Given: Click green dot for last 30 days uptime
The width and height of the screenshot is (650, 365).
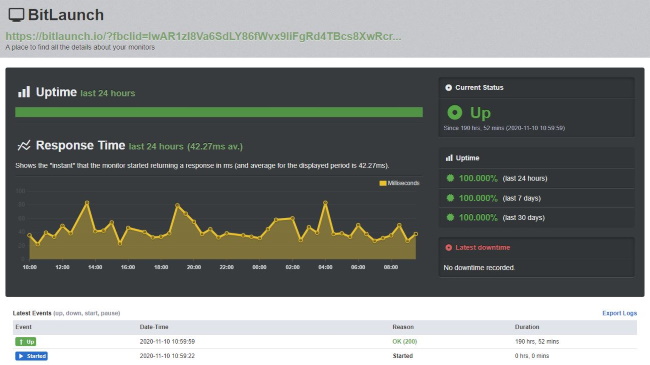Looking at the screenshot, I should point(450,217).
